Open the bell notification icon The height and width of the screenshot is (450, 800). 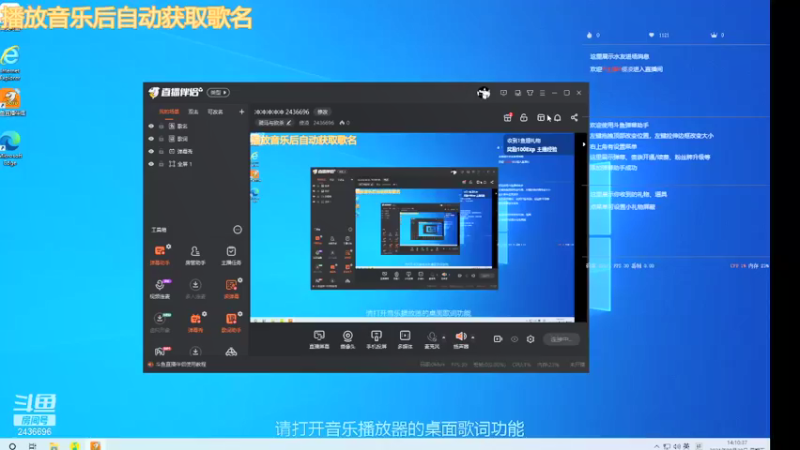tap(558, 118)
